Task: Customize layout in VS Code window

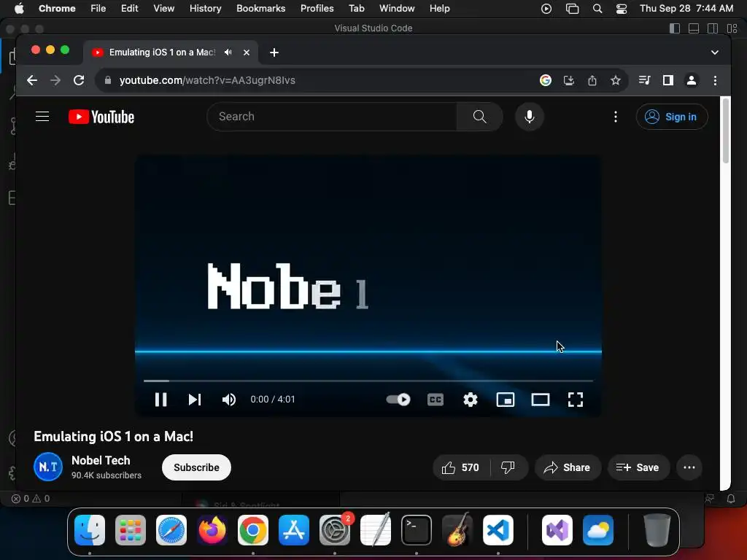Action: click(732, 28)
